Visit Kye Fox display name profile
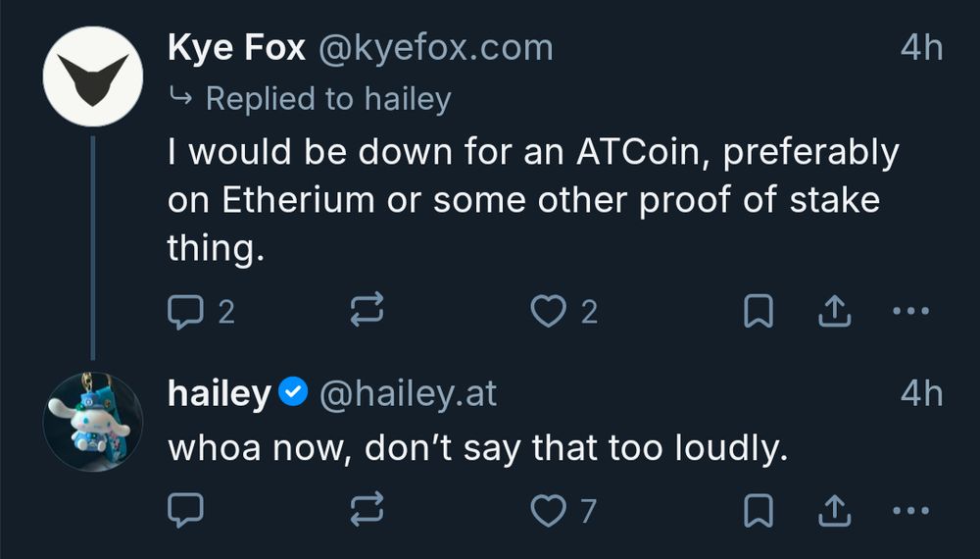The height and width of the screenshot is (559, 980). [237, 49]
